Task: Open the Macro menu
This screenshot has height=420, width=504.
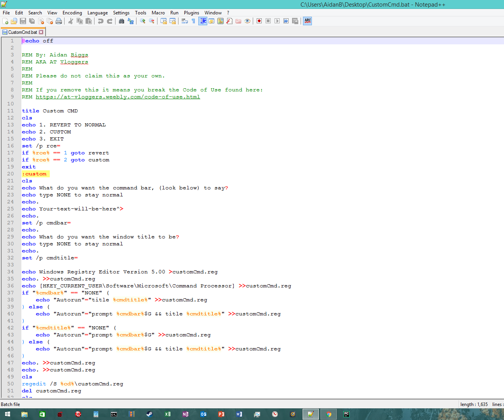Action: [158, 12]
